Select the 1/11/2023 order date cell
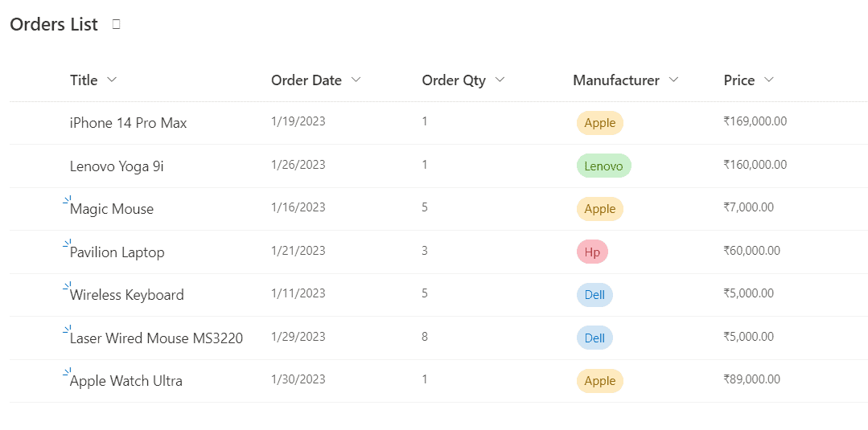 298,293
